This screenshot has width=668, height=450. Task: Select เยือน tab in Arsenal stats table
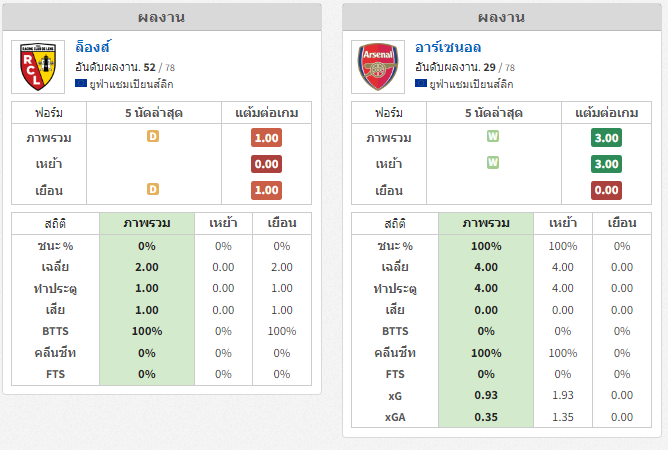click(x=622, y=223)
